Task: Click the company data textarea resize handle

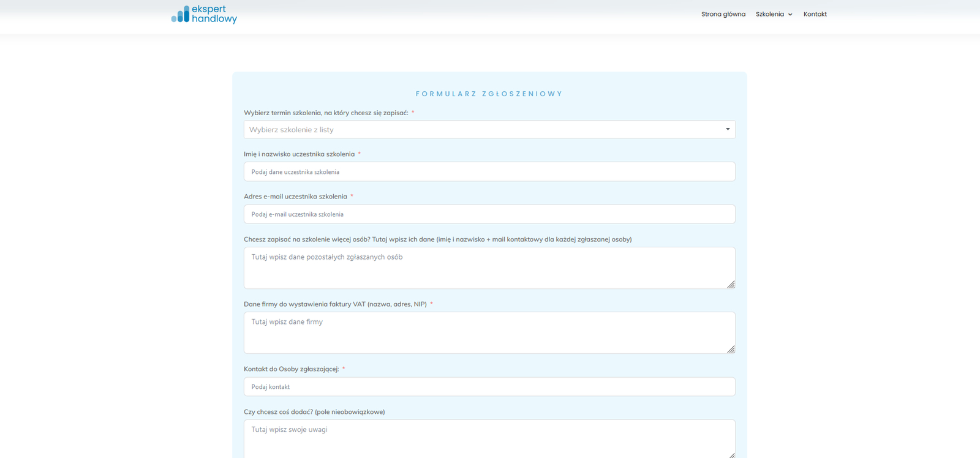Action: (731, 349)
